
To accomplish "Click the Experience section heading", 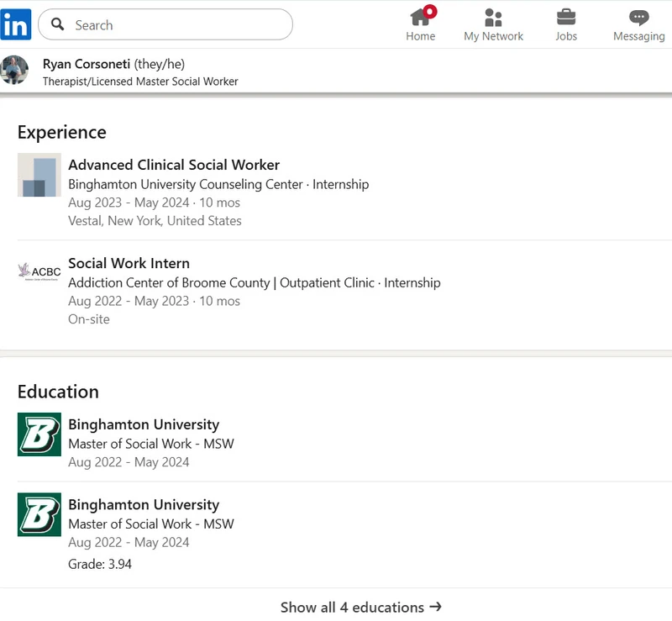I will (x=61, y=132).
